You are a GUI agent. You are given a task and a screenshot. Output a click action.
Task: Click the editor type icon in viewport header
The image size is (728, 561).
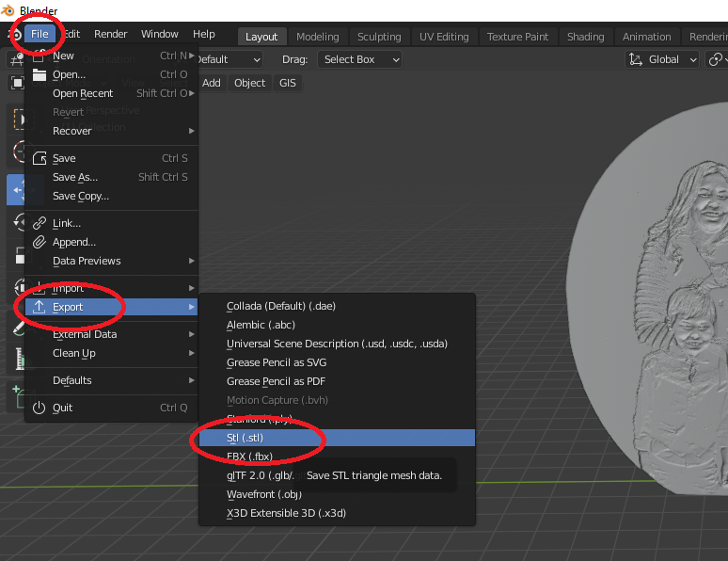(17, 59)
